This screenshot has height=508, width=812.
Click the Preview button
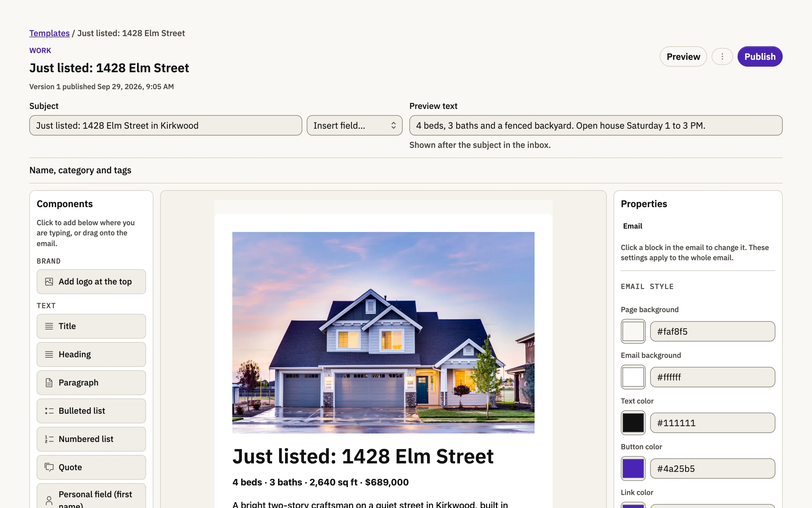[x=683, y=56]
